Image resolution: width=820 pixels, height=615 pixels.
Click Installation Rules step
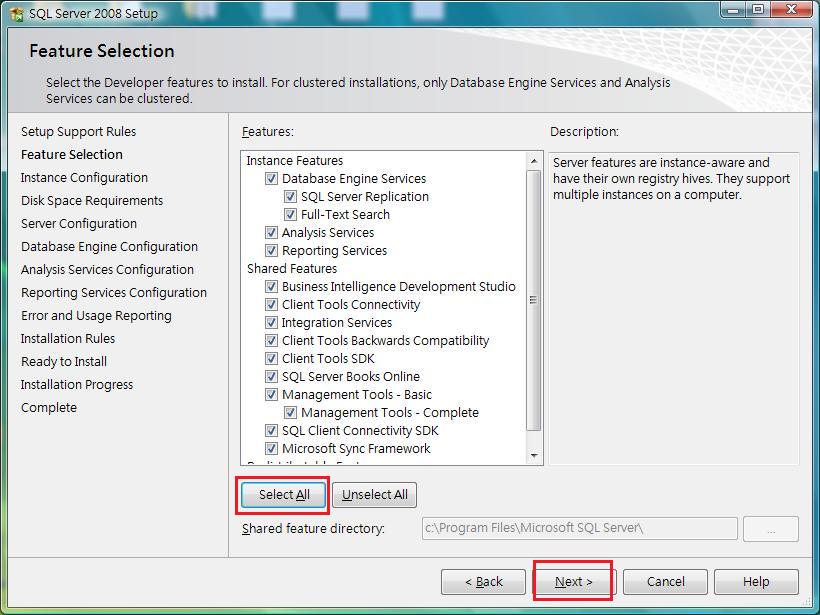pos(68,339)
